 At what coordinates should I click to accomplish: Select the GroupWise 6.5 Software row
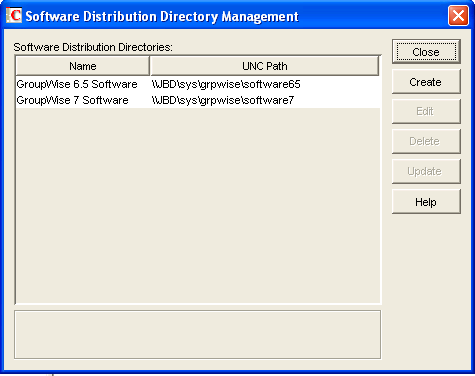click(198, 84)
